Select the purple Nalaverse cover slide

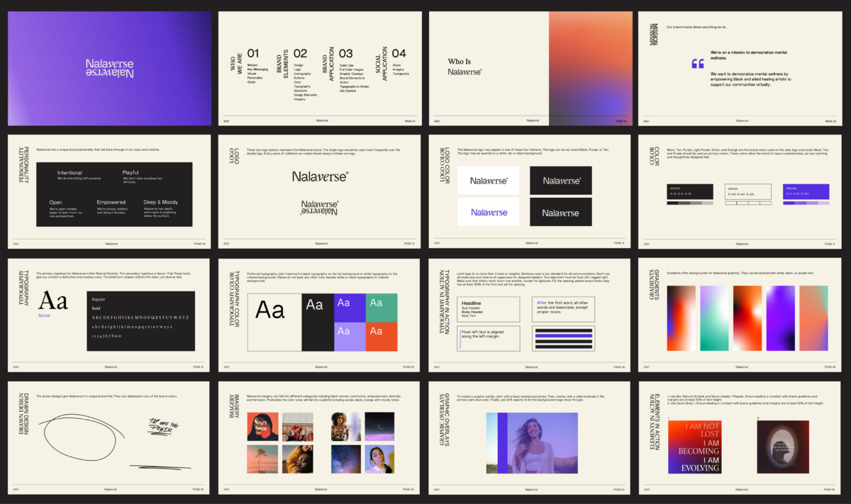109,68
